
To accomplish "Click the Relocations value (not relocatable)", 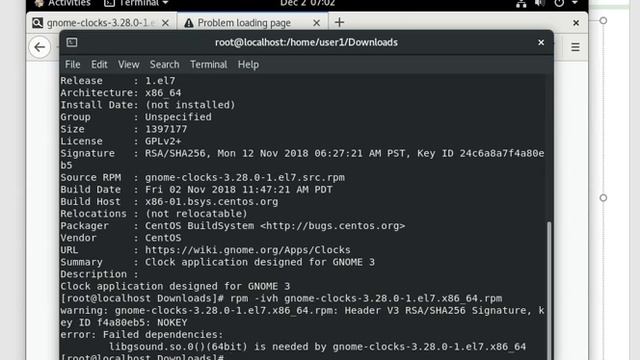I will click(x=196, y=214).
